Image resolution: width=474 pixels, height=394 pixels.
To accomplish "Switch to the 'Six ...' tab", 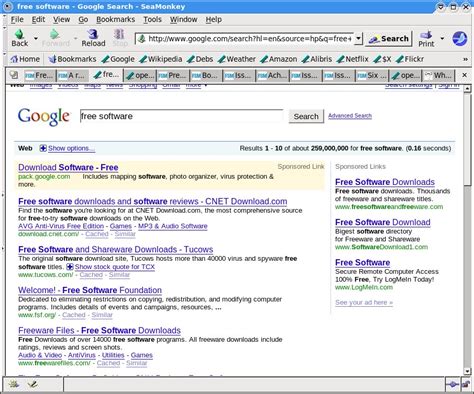I will [x=372, y=75].
